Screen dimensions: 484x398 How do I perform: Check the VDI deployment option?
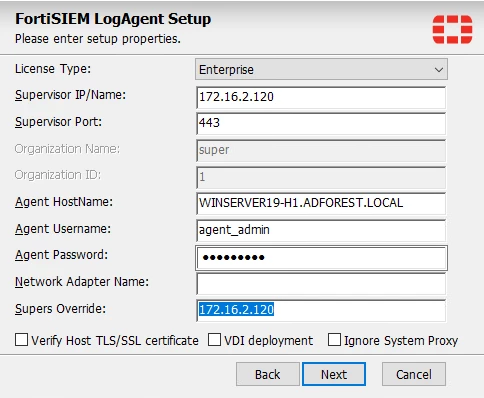pos(214,340)
